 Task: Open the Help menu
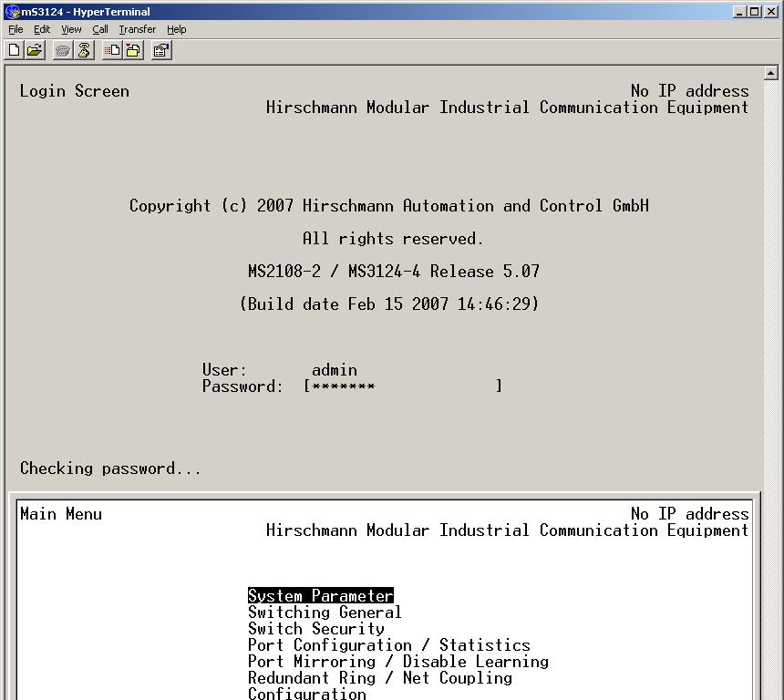176,29
